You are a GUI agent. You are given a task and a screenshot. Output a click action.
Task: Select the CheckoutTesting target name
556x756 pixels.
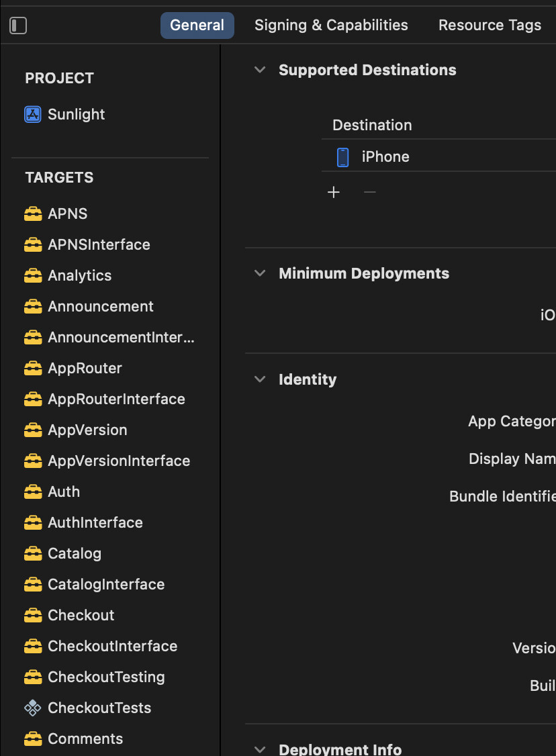click(x=107, y=677)
